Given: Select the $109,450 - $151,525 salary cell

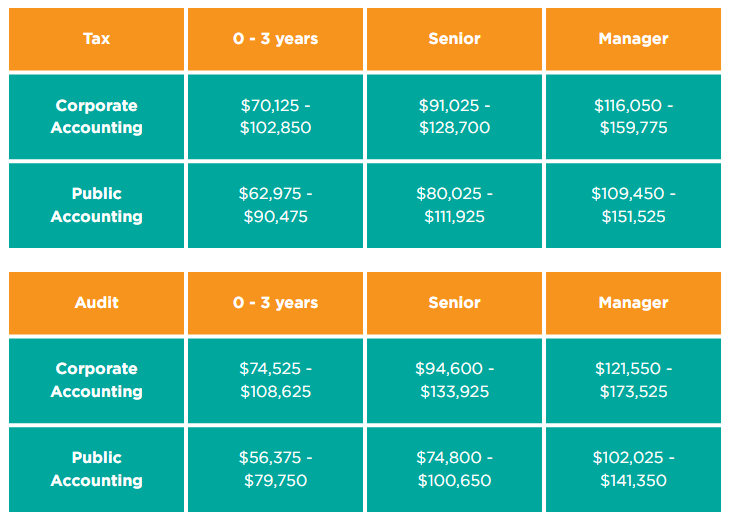Looking at the screenshot, I should pyautogui.click(x=633, y=204).
